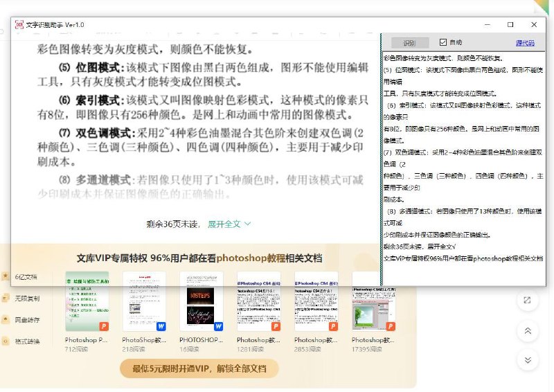Select the 格式转换 sidebar item
The width and height of the screenshot is (554, 392).
tap(26, 341)
